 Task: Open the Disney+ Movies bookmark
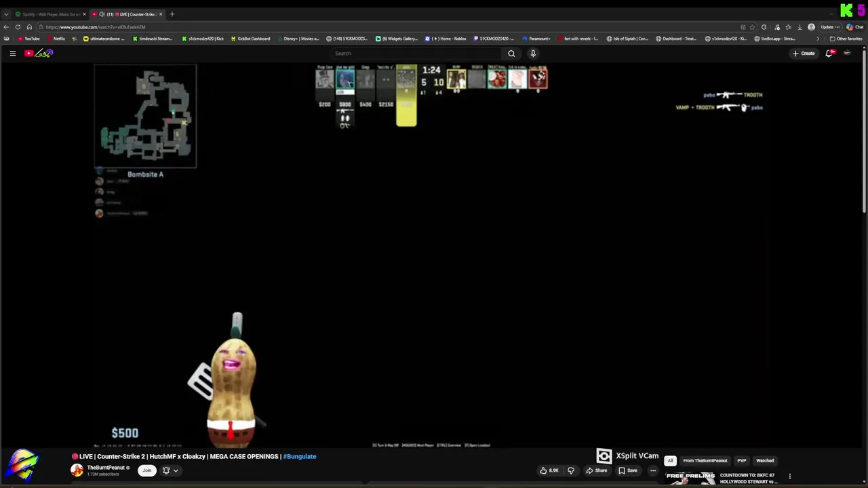pyautogui.click(x=298, y=39)
